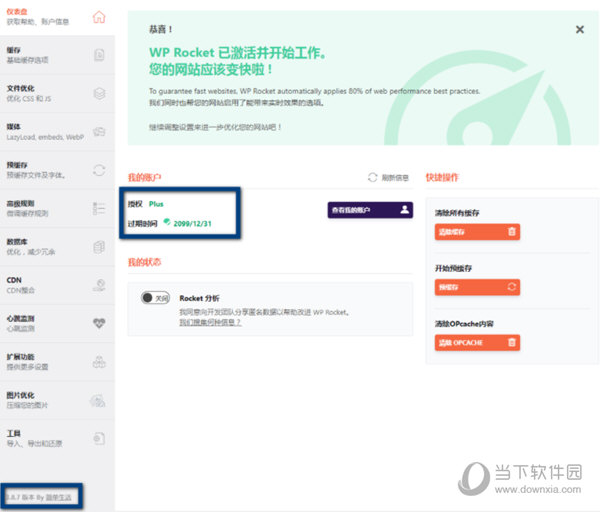Screen dimensions: 600x512
Task: Open the 扩展功能 add-ons tab
Action: point(57,361)
